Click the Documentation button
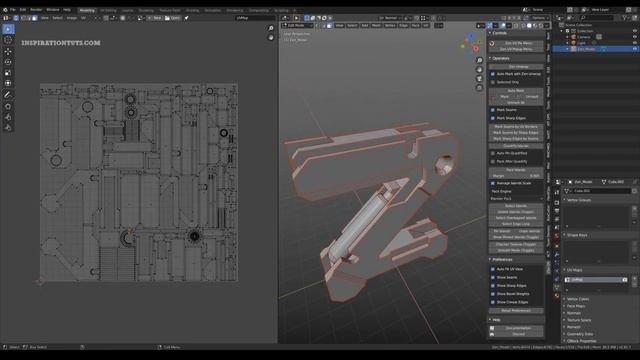Viewport: 640px width, 360px height. [x=518, y=328]
